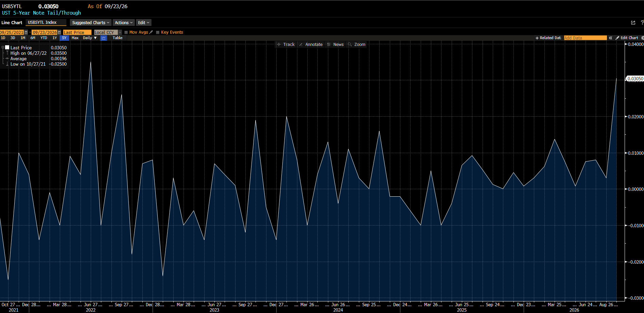Switch to the 1Y range tab
644x313 pixels.
click(x=54, y=38)
